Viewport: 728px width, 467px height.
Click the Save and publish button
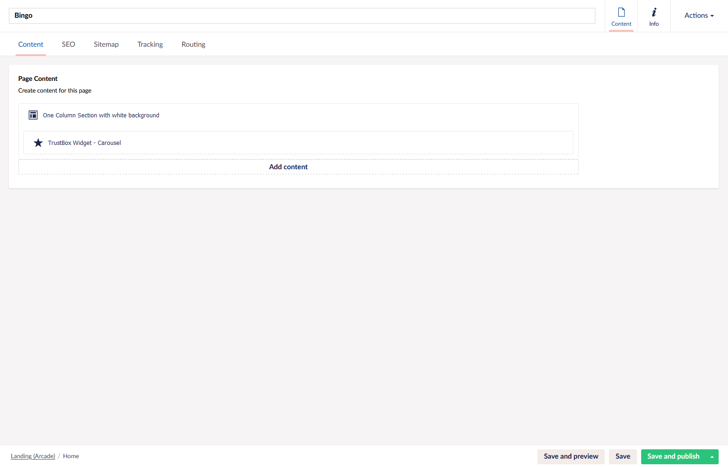click(x=673, y=457)
